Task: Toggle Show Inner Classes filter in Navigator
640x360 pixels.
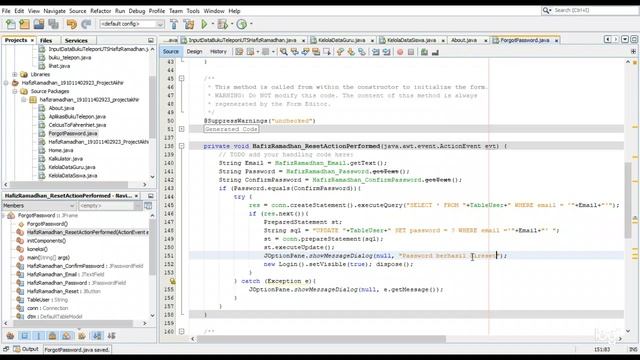Action: 67,336
